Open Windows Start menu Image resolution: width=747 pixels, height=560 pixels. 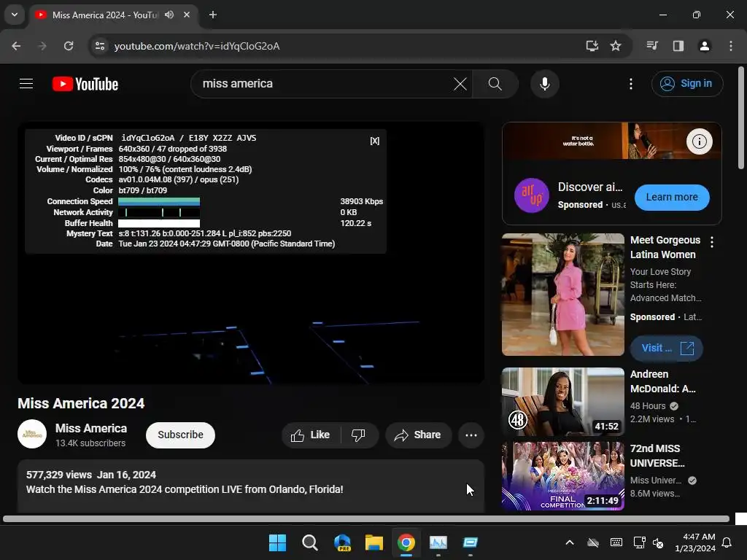277,542
